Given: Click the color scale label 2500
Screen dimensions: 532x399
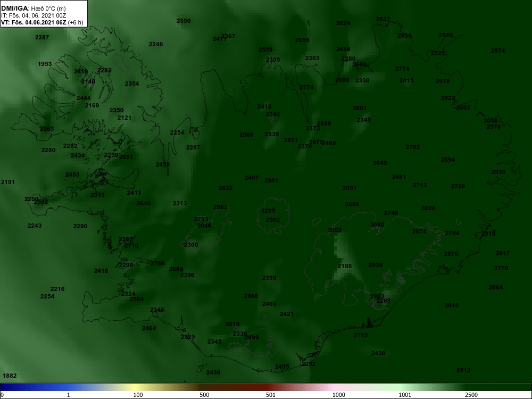Looking at the screenshot, I should (471, 395).
